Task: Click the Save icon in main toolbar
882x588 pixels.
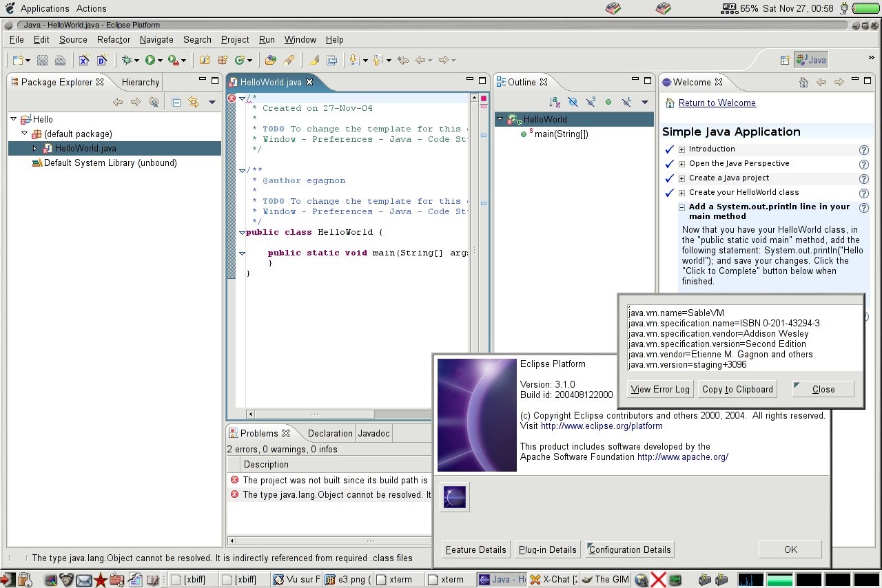Action: pos(43,61)
